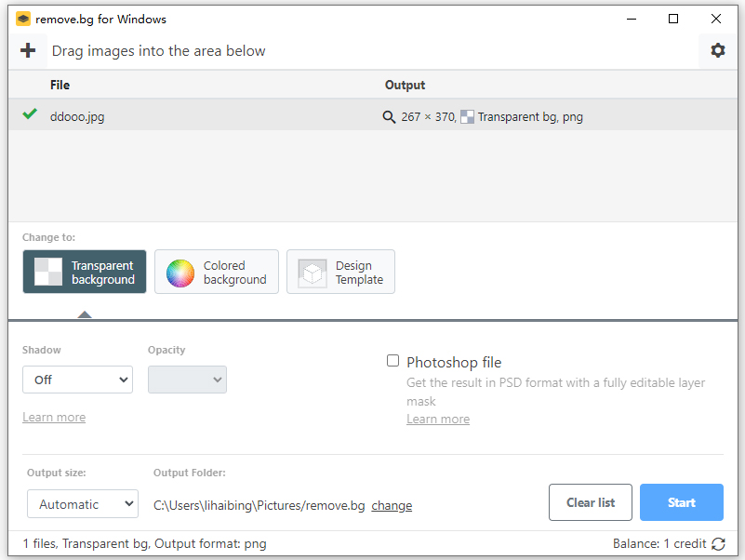
Task: Click the change output folder link
Action: coord(392,506)
